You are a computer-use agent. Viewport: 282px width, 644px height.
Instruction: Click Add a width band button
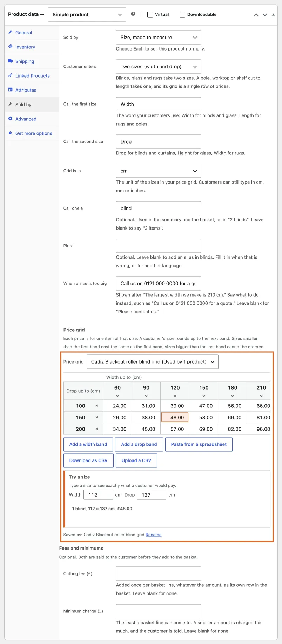point(88,444)
